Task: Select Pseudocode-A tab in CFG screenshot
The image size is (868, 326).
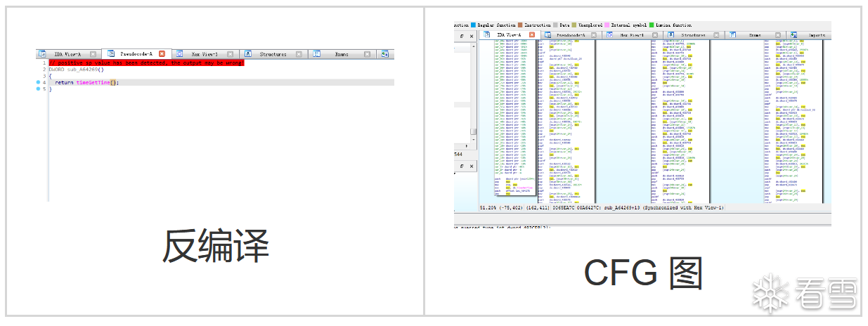Action: [x=571, y=34]
